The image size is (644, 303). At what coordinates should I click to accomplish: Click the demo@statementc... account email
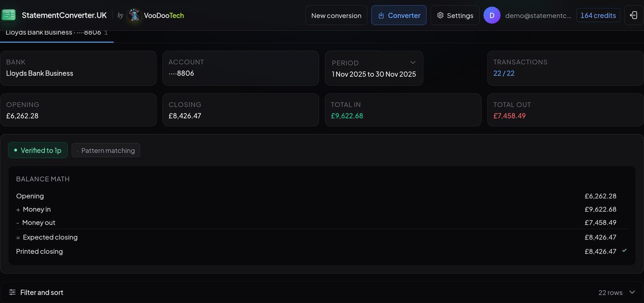click(x=538, y=15)
